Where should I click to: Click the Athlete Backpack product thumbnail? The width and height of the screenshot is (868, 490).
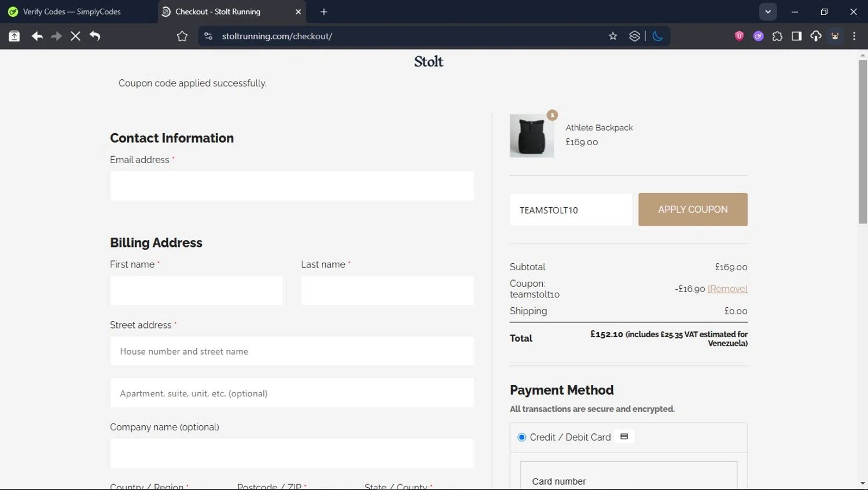click(x=532, y=136)
